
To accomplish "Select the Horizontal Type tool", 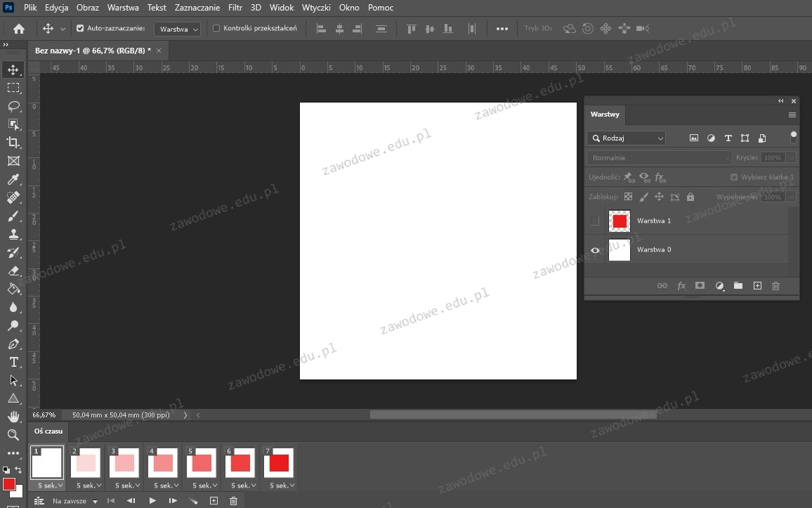I will (13, 362).
